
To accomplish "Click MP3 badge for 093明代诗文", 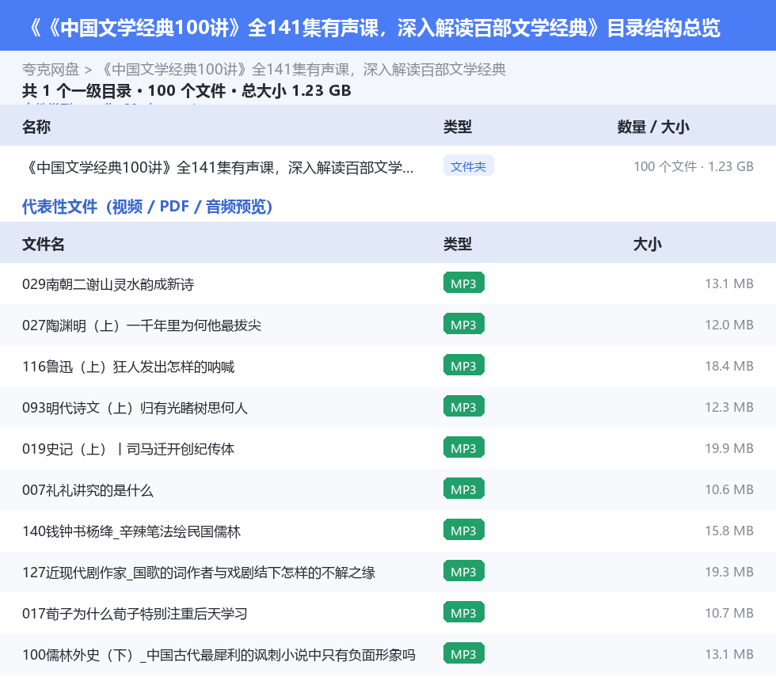I will coord(464,406).
